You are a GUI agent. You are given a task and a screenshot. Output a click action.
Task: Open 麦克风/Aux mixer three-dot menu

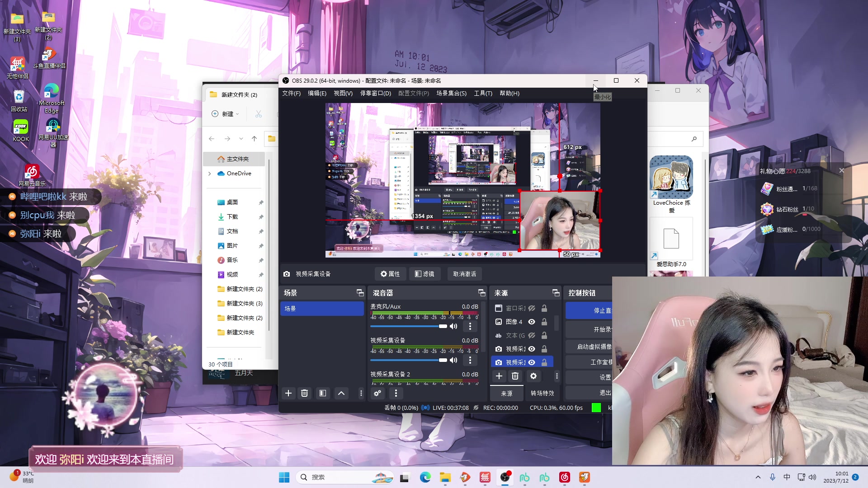pos(470,326)
